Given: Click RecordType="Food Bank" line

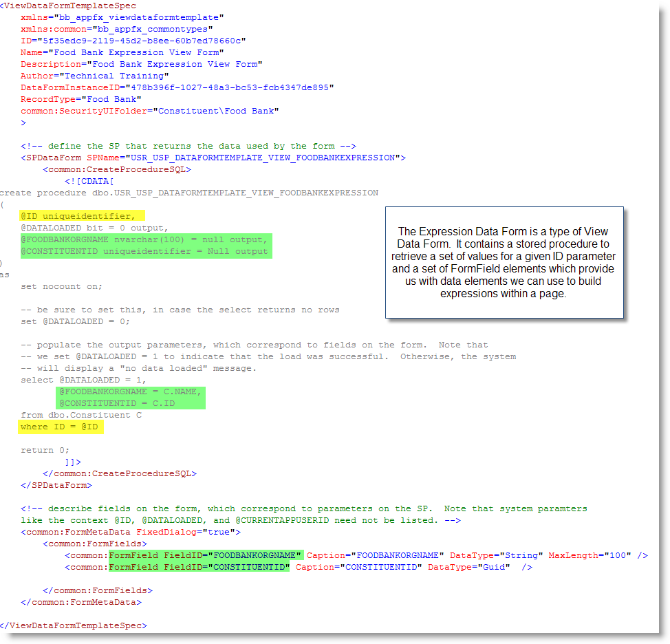Looking at the screenshot, I should click(80, 99).
